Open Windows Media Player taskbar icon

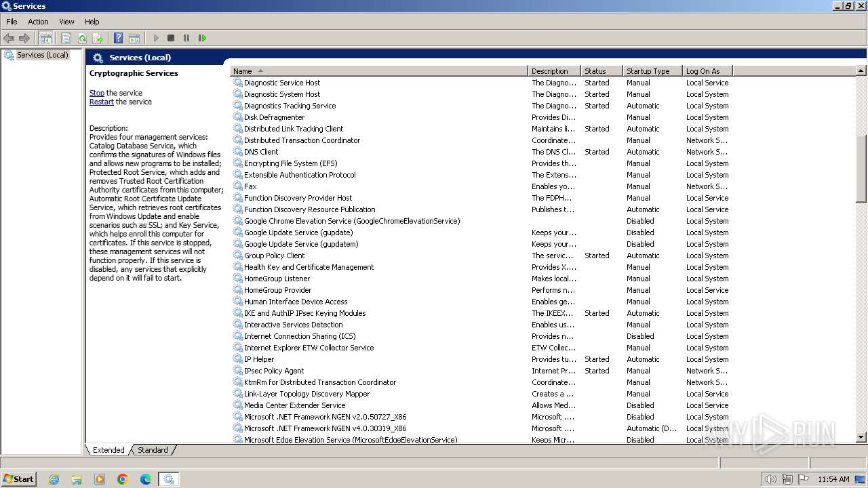[x=100, y=479]
